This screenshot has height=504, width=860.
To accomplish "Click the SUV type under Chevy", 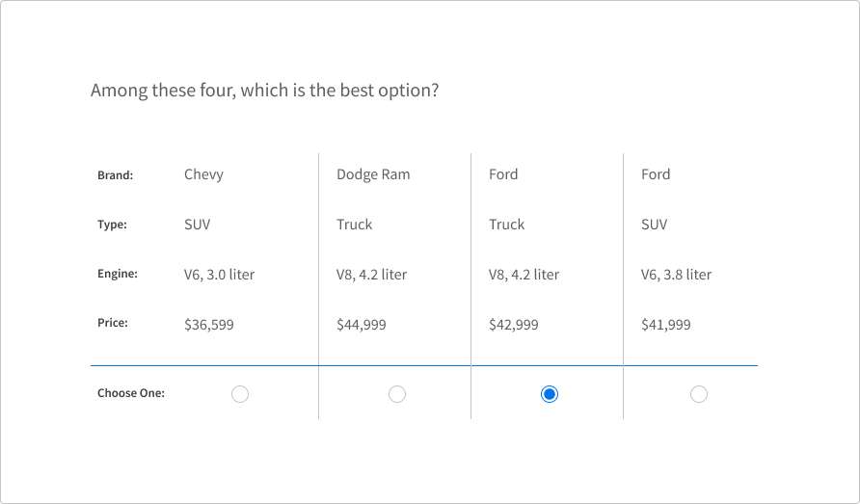I will click(198, 225).
